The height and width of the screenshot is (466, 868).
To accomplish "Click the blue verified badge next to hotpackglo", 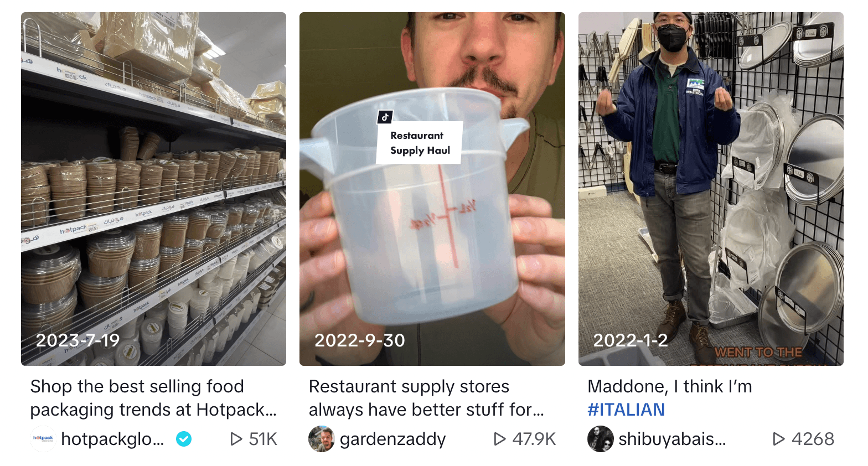I will pos(184,439).
